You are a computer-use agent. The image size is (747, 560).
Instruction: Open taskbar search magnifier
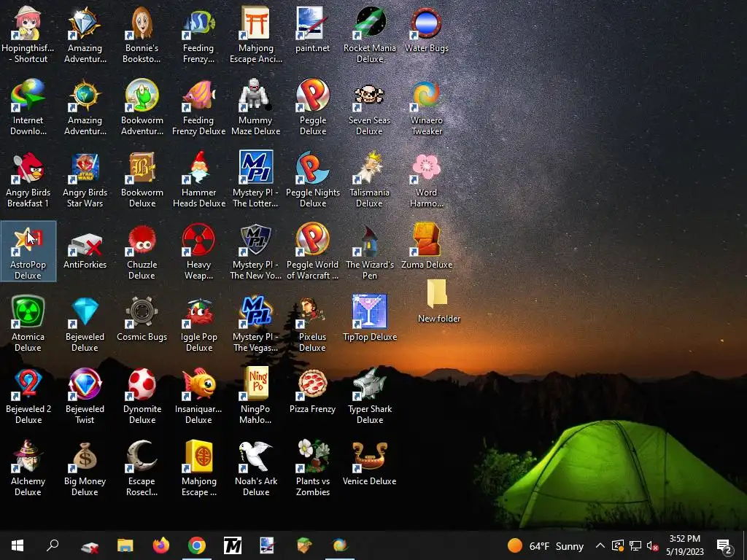53,545
